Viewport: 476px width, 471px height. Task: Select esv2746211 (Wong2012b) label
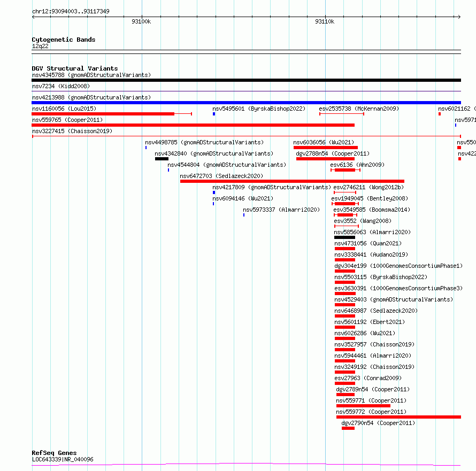pyautogui.click(x=368, y=187)
